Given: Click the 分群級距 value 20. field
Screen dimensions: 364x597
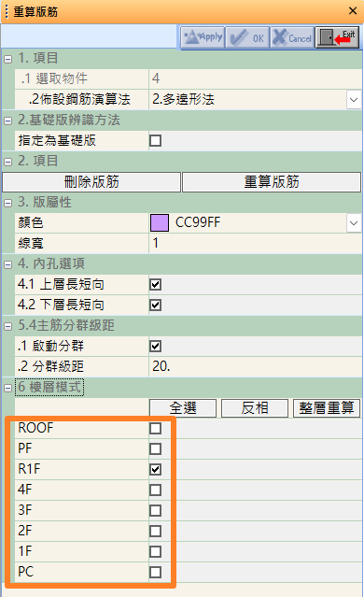Looking at the screenshot, I should point(255,366).
